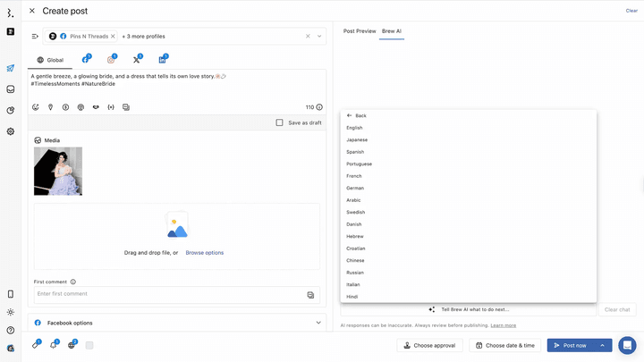
Task: Expand the Facebook options section
Action: pyautogui.click(x=318, y=323)
